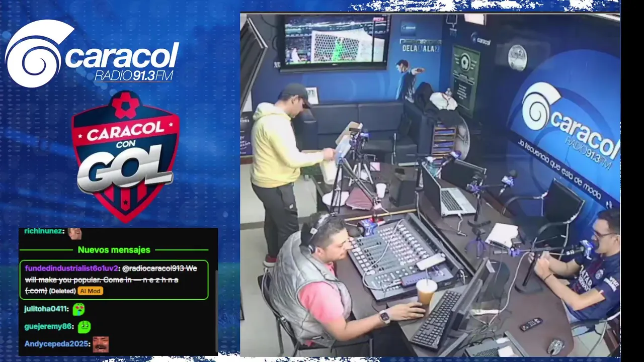The width and height of the screenshot is (644, 362).
Task: Open guejeremy86's chat username
Action: click(x=48, y=326)
